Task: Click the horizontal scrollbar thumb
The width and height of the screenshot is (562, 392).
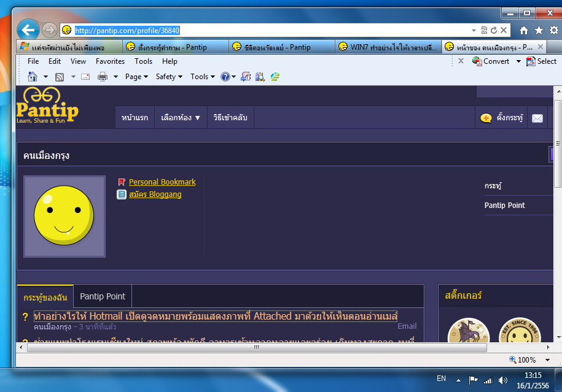Action: point(257,347)
